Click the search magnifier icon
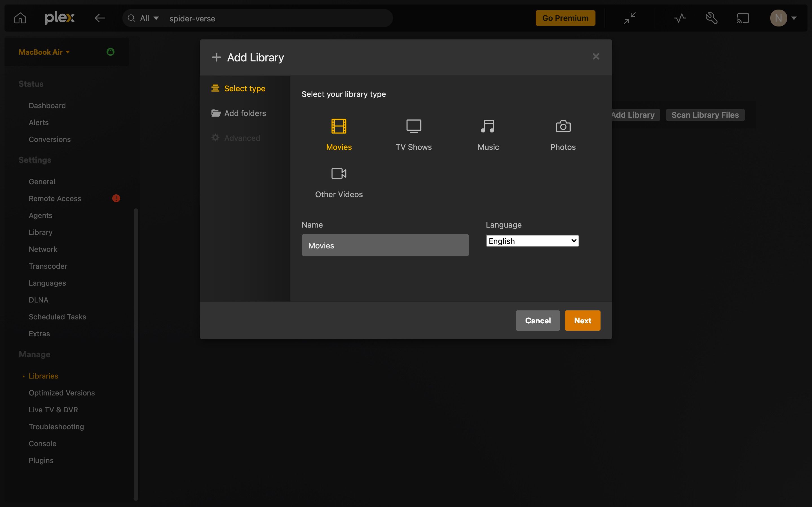The image size is (812, 507). (x=131, y=18)
